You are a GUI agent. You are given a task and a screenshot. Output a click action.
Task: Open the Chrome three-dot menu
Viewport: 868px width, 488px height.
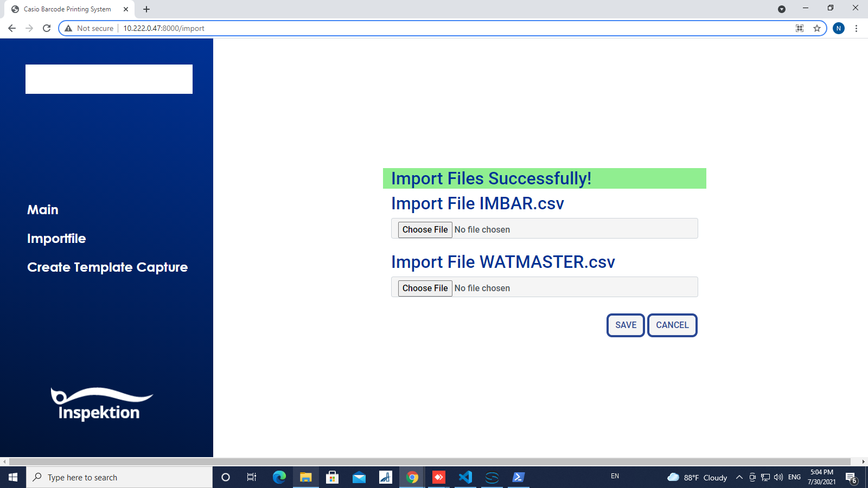point(856,28)
